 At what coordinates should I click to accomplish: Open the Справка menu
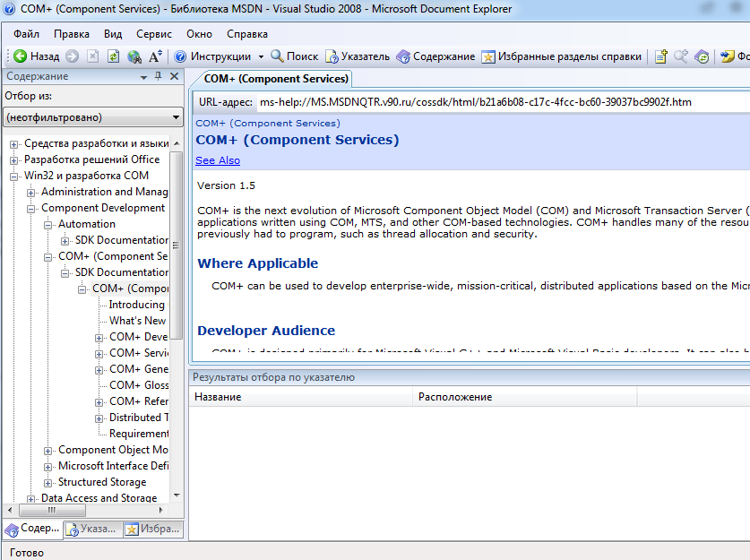point(246,34)
